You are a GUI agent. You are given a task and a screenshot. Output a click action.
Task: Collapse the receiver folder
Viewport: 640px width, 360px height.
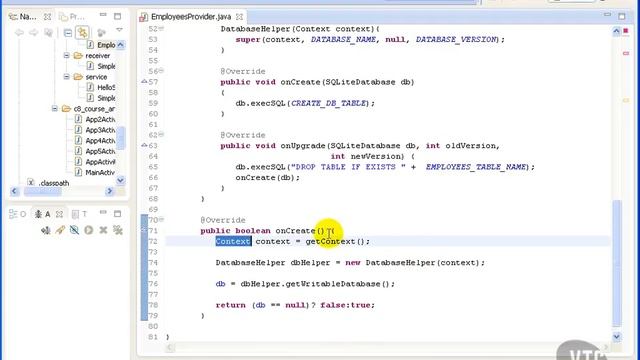click(x=67, y=56)
